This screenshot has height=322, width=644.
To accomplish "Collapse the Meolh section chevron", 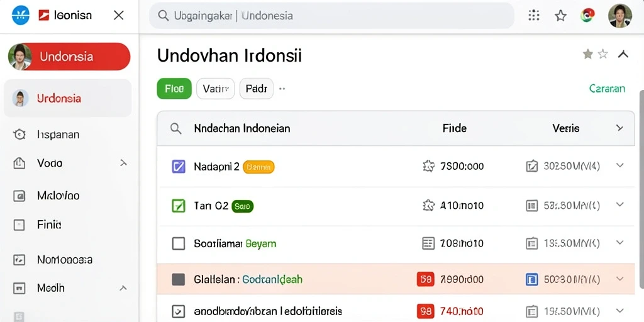I will pyautogui.click(x=123, y=288).
